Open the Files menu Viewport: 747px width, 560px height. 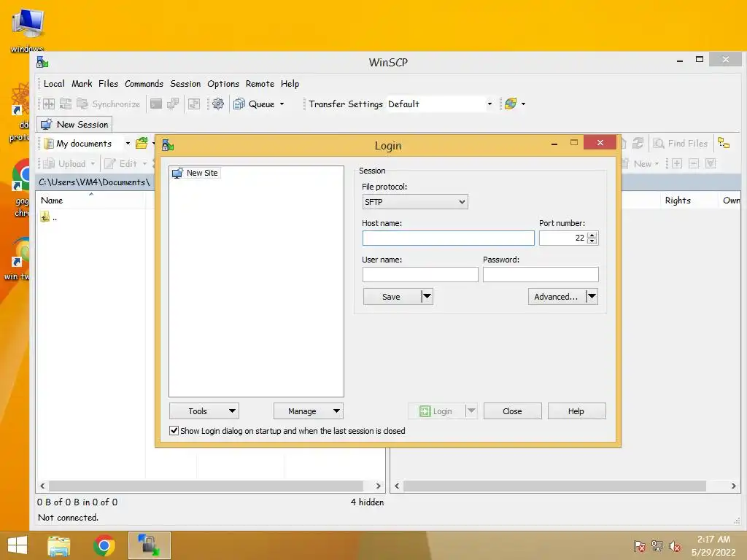tap(108, 84)
